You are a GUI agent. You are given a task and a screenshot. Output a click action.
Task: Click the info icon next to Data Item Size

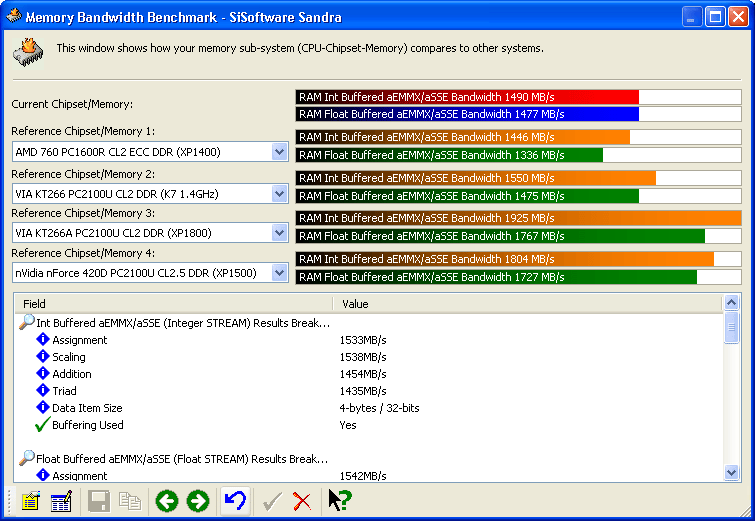(43, 407)
